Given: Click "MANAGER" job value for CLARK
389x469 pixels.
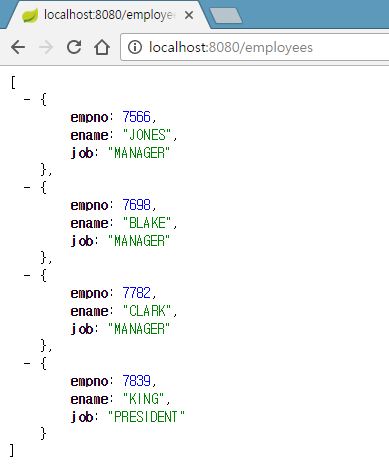Looking at the screenshot, I should pos(139,329).
